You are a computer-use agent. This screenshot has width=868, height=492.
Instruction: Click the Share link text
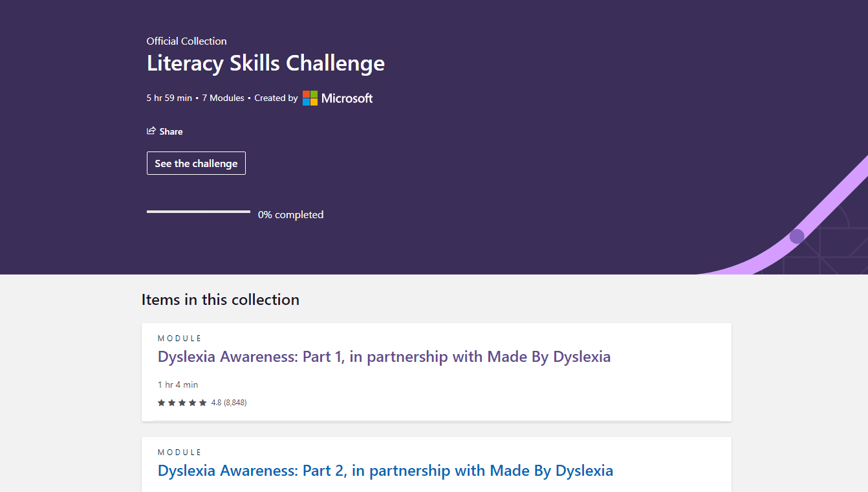click(171, 131)
